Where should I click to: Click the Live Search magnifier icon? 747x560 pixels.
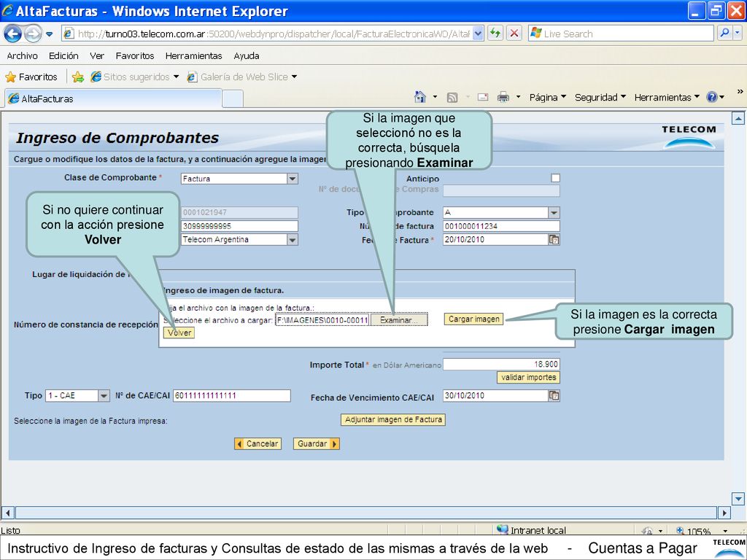(x=724, y=34)
